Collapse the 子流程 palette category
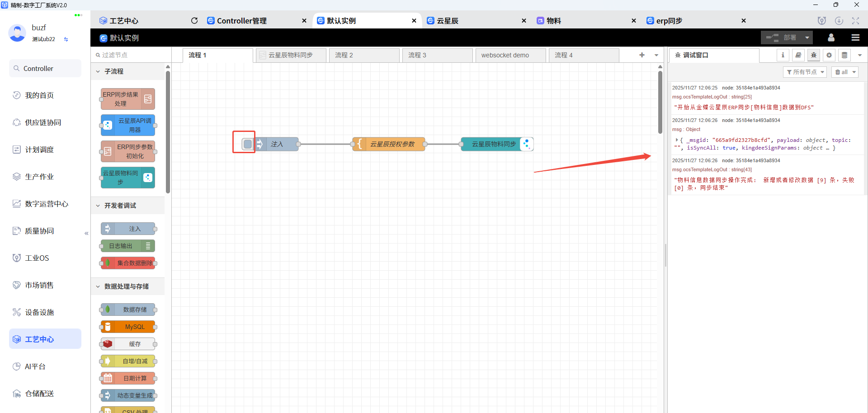Viewport: 868px width, 413px height. click(98, 71)
